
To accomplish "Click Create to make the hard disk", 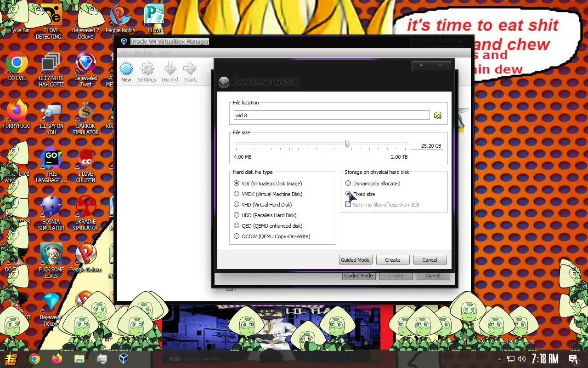I will (393, 260).
